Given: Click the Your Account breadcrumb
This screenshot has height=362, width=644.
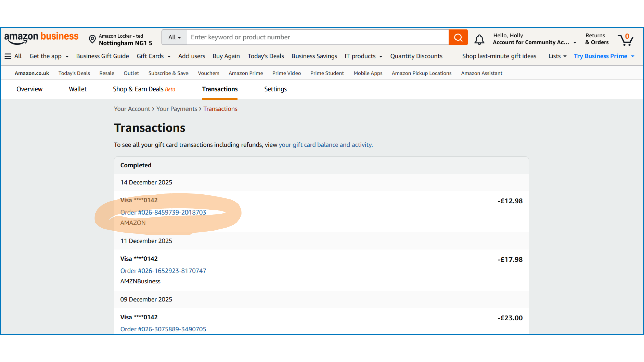Looking at the screenshot, I should pos(132,109).
